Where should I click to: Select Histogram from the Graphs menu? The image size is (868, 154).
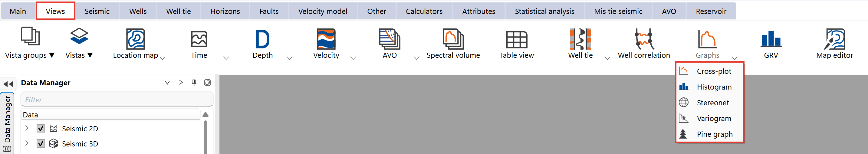pos(714,87)
